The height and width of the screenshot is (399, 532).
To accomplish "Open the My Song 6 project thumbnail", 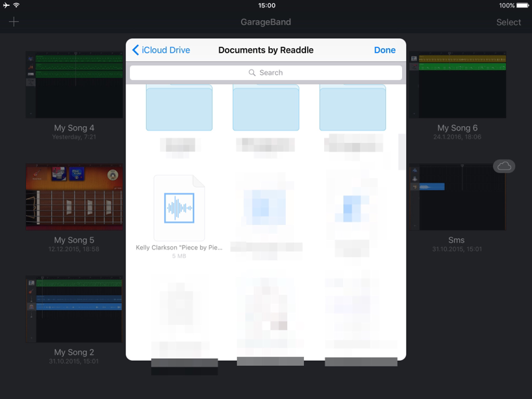I will 458,85.
